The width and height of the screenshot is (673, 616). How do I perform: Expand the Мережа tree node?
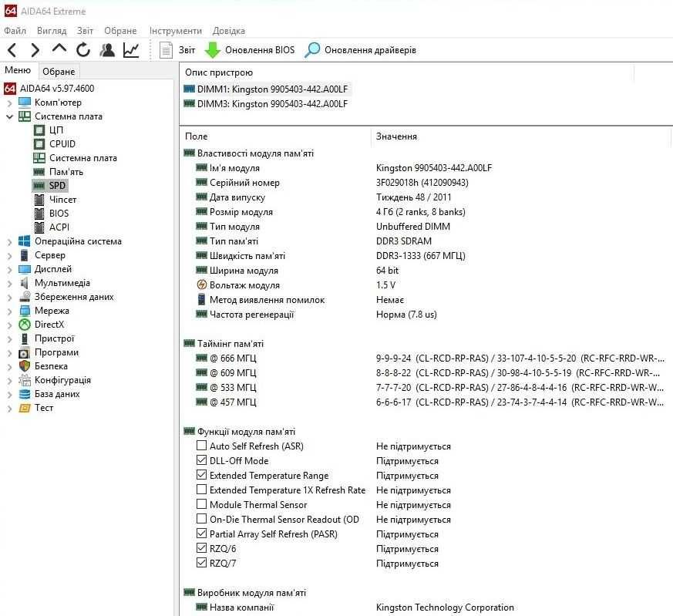click(x=9, y=311)
